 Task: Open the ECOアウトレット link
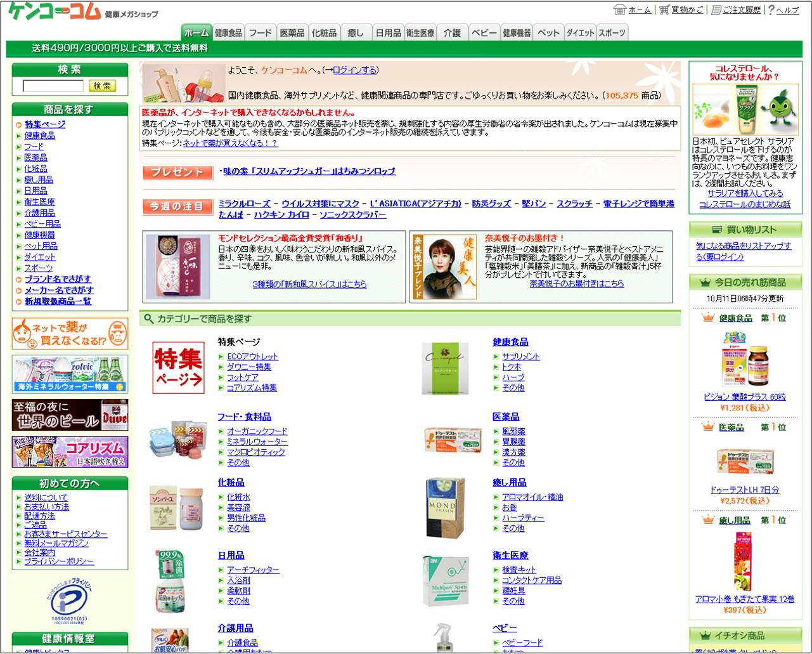[x=252, y=356]
